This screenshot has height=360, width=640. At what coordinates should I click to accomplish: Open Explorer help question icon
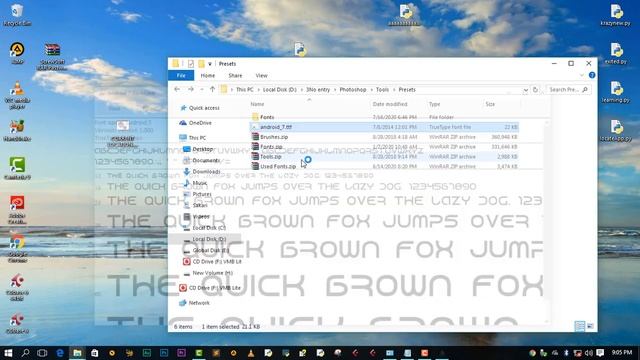click(x=592, y=75)
